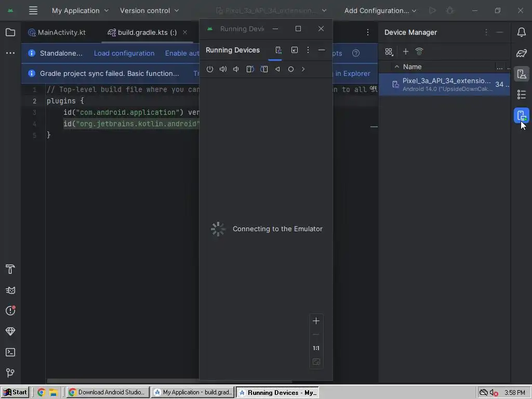Open device group view icon in Device Manager
This screenshot has width=532, height=399.
tap(389, 51)
